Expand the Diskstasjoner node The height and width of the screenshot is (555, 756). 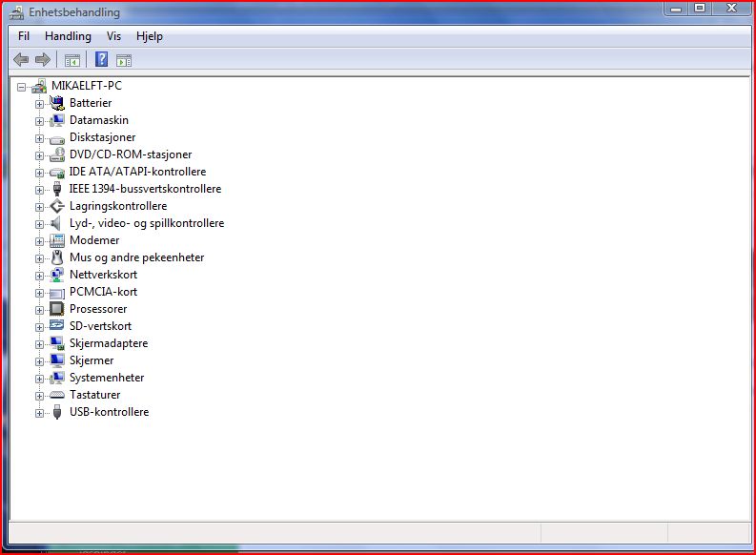(x=39, y=138)
